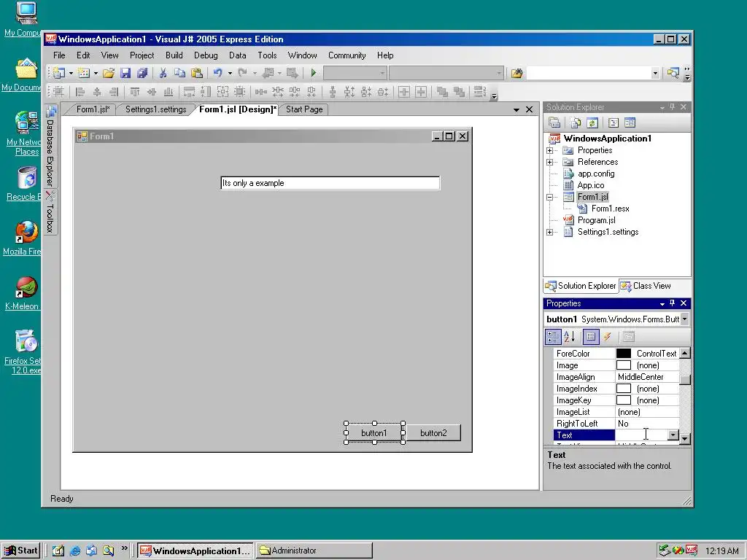Click the Image property white swatch
Screen dimensions: 747x560
[x=624, y=365]
